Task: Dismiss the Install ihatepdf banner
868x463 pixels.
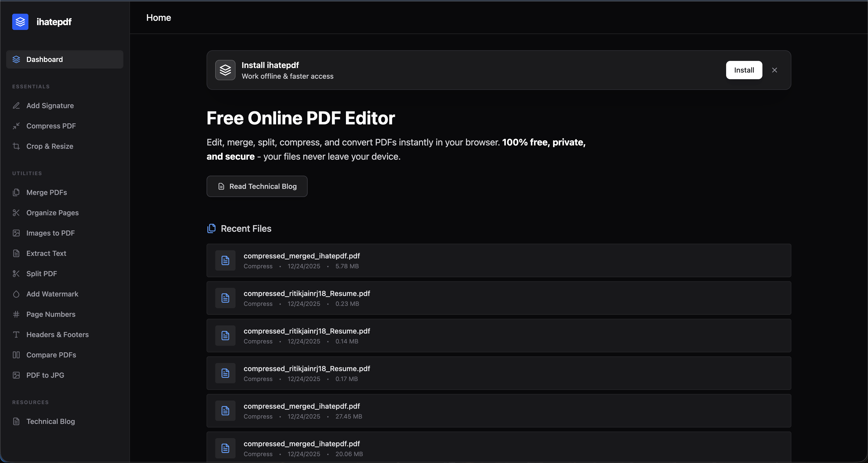Action: coord(775,70)
